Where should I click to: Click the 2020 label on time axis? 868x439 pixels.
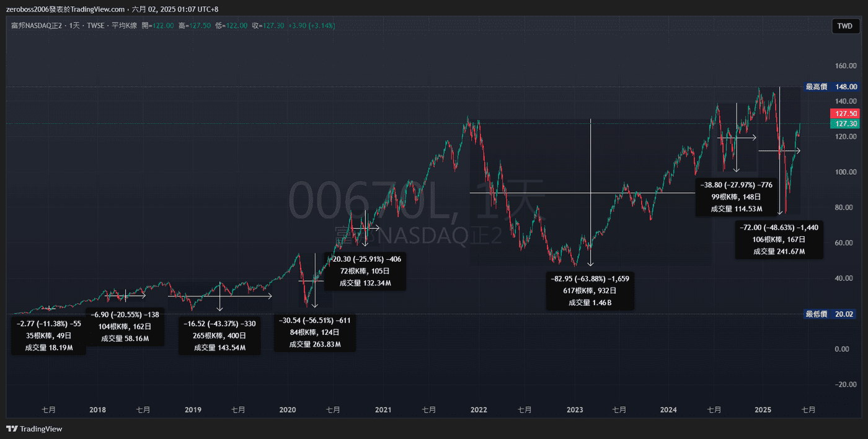tap(288, 410)
